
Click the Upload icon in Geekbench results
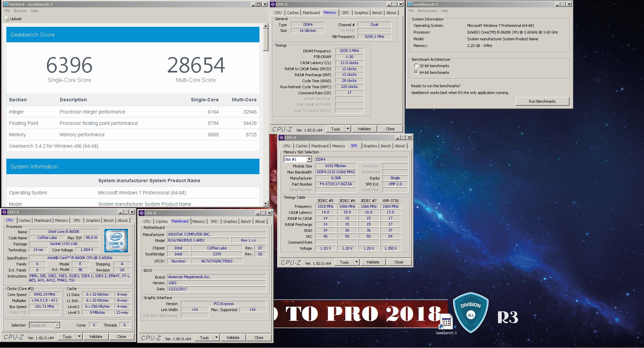coord(7,19)
